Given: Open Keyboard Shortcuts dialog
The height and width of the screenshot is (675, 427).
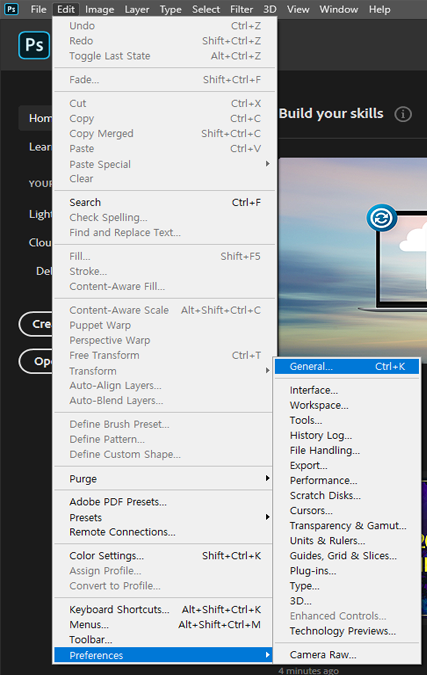Looking at the screenshot, I should [x=165, y=610].
